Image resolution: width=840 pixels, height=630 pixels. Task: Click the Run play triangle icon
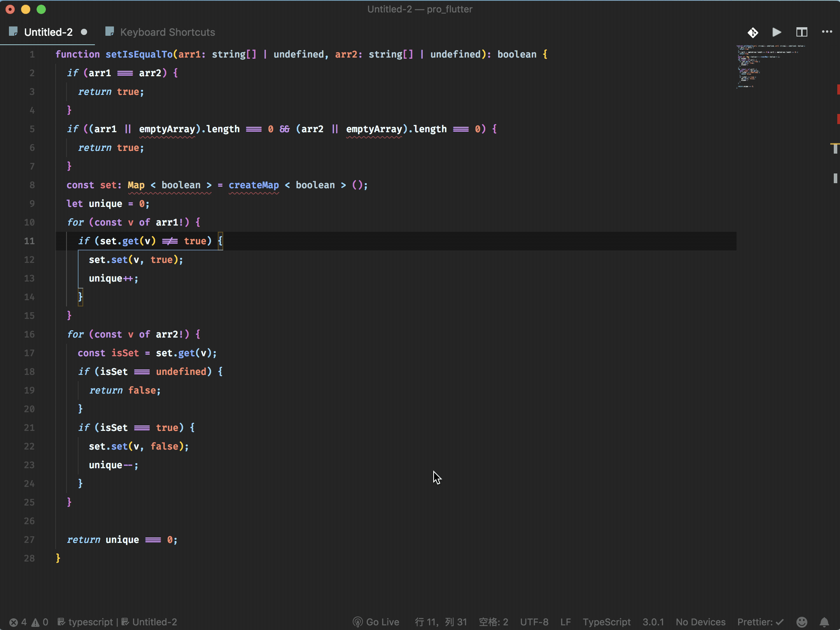pyautogui.click(x=777, y=32)
